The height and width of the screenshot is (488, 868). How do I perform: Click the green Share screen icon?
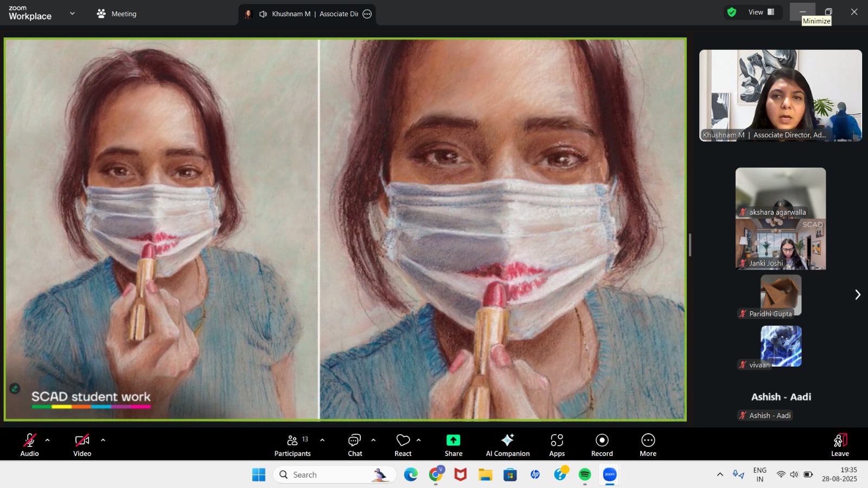pos(454,440)
